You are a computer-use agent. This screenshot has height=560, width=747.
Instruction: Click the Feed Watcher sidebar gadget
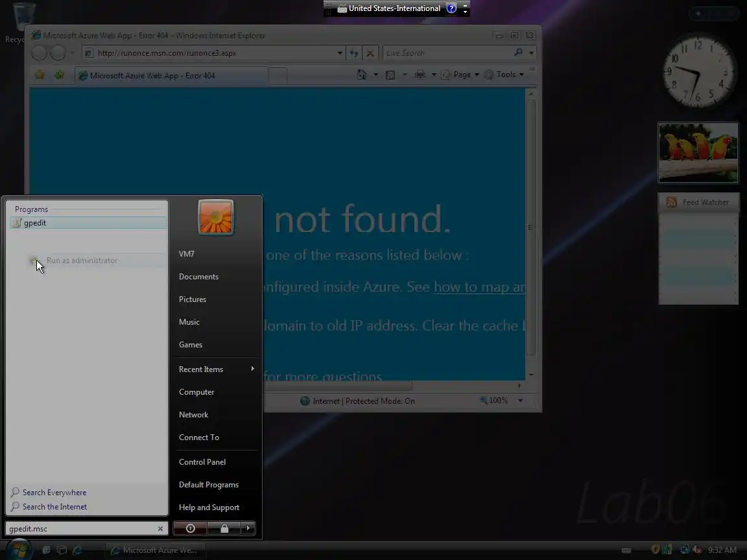point(698,249)
